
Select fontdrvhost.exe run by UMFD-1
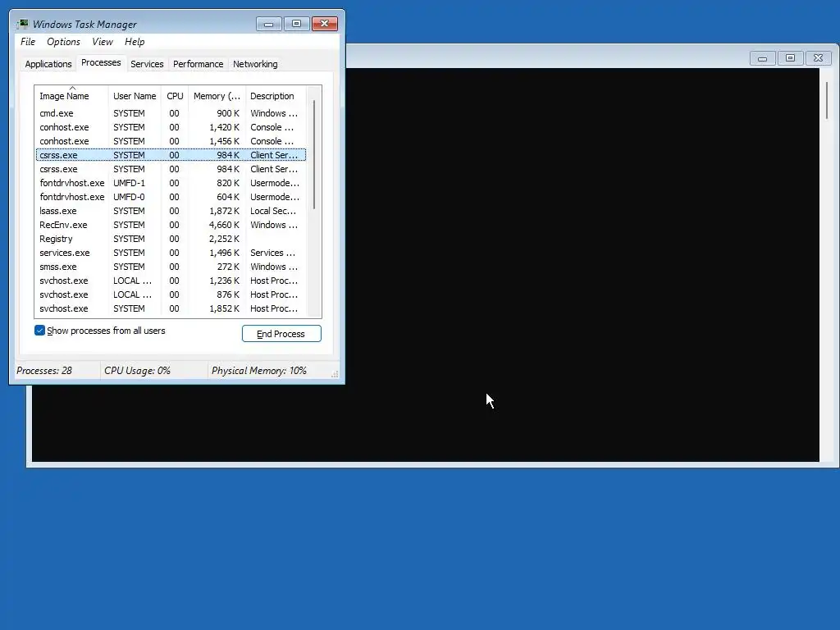171,183
